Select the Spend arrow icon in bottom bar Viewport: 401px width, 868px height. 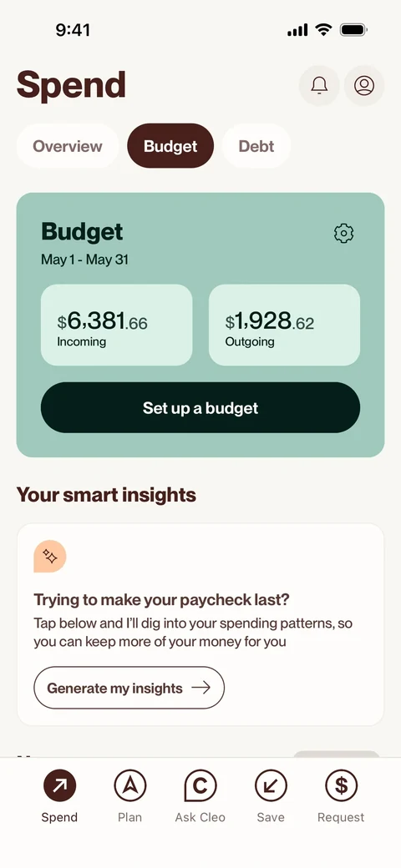[59, 785]
